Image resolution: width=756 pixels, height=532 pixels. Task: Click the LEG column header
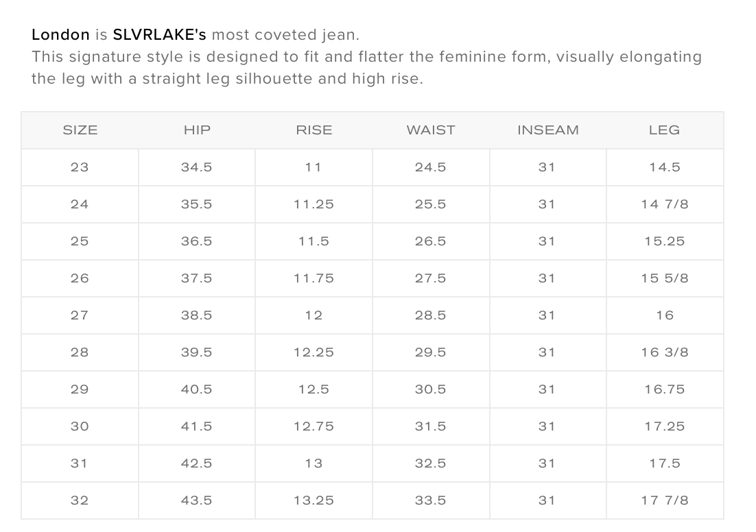click(664, 130)
